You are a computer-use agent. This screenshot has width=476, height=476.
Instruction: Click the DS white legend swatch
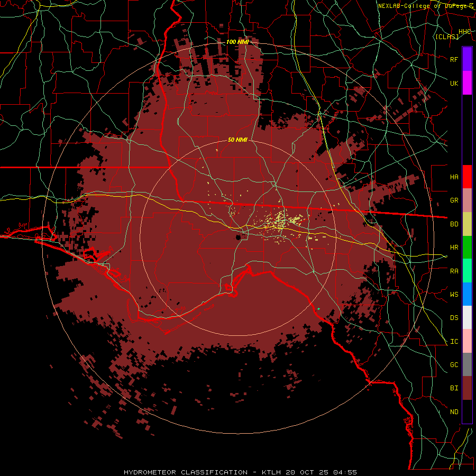click(467, 317)
